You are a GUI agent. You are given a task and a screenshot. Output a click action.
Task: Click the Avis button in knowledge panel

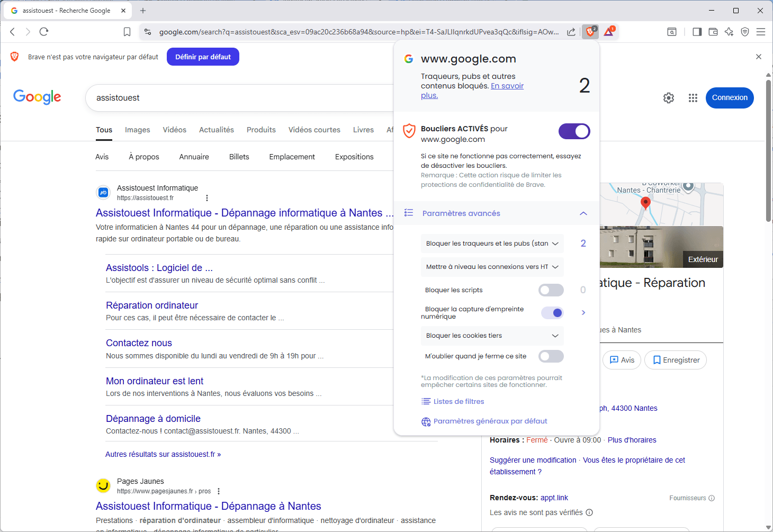pos(622,360)
